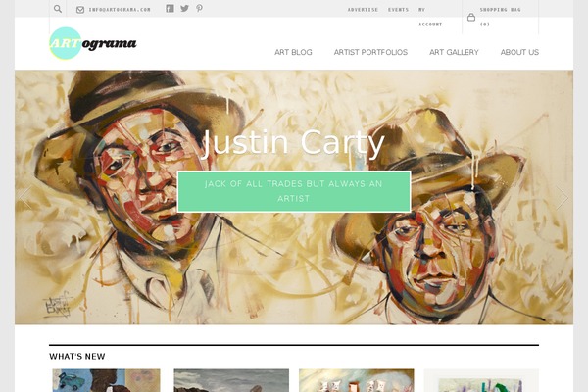Open the Pinterest icon

point(200,8)
